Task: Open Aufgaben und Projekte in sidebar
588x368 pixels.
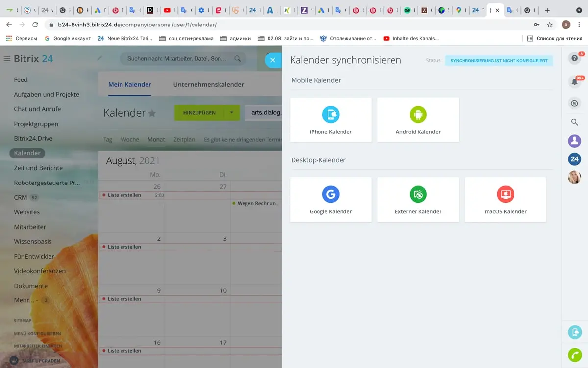Action: (x=47, y=94)
